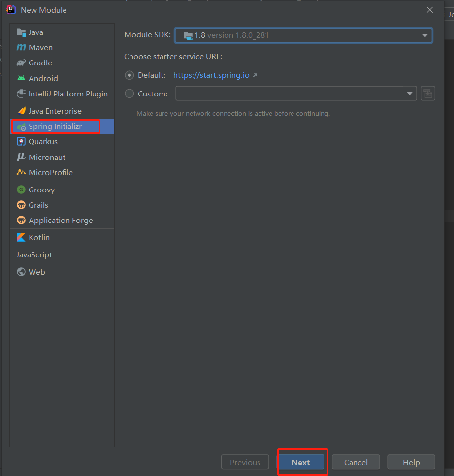Select the MicroProfile label
This screenshot has width=454, height=476.
51,172
